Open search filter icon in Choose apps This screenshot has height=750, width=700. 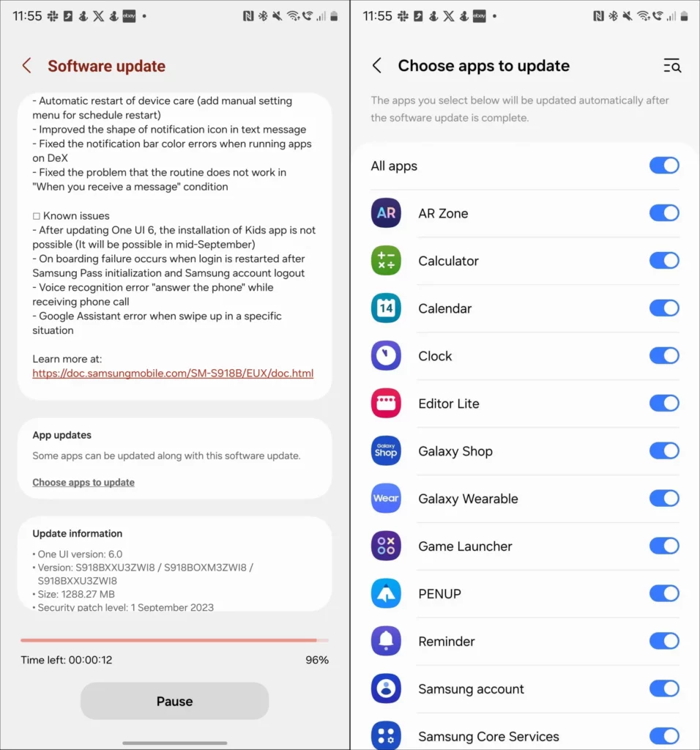[x=671, y=65]
